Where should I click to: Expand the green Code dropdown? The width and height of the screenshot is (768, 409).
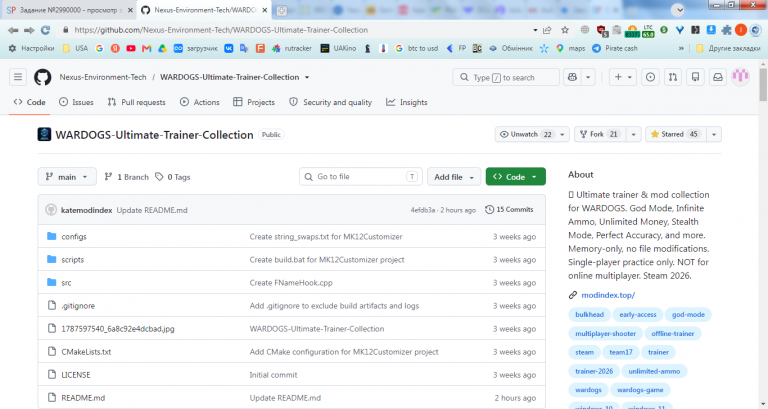[x=516, y=177]
